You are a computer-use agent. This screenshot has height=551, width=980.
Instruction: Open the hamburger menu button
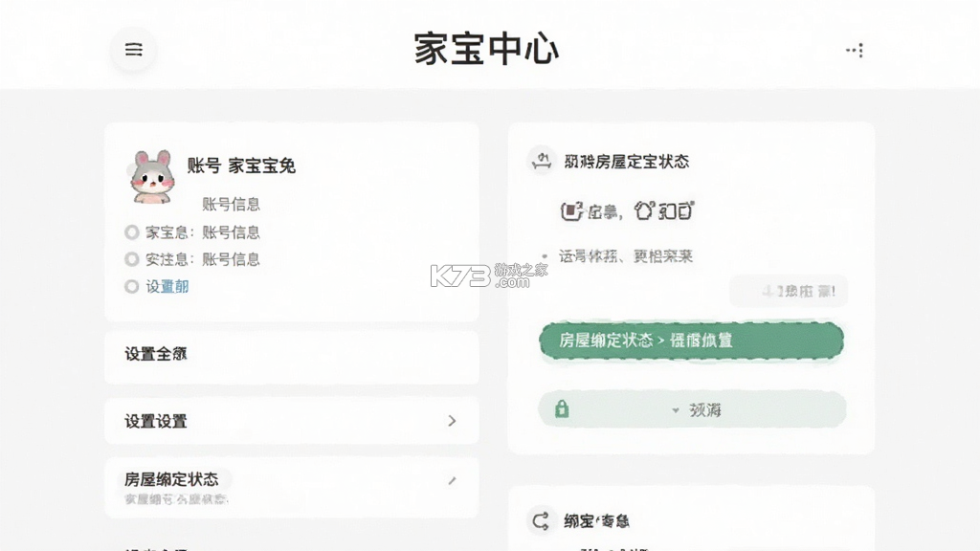pos(133,50)
